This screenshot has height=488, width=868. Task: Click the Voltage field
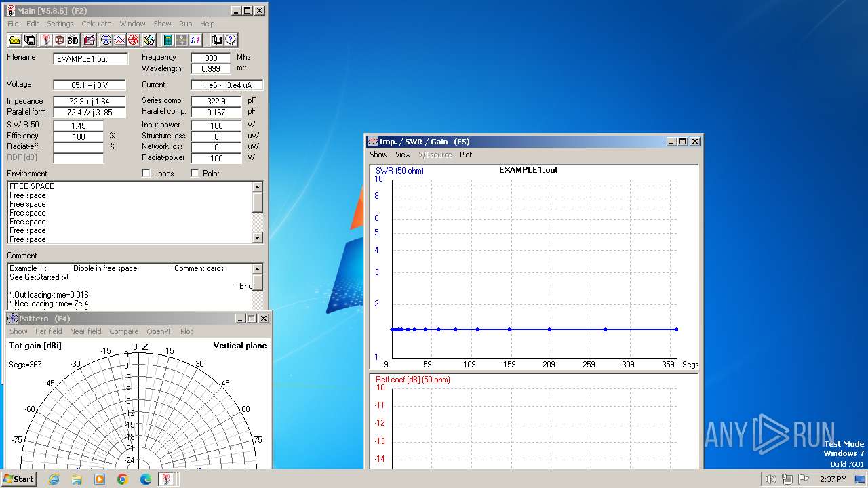coord(91,85)
